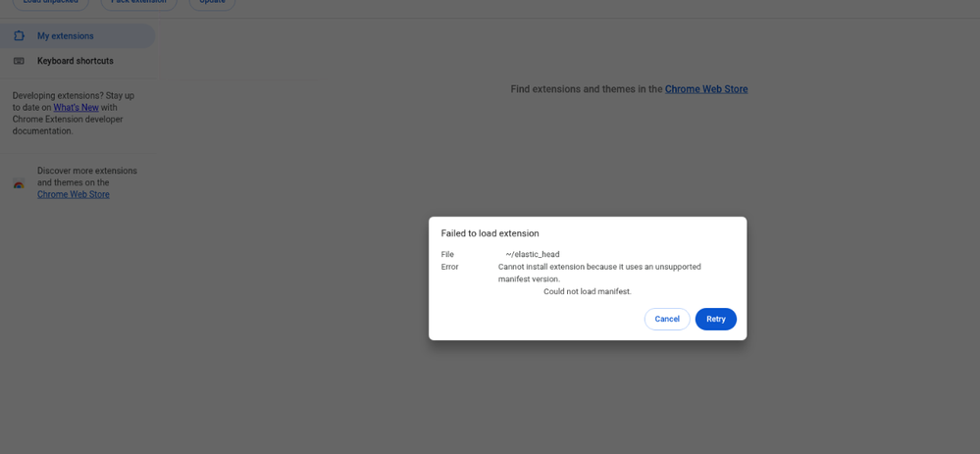Click the Pack extension button
980x454 pixels.
tap(138, 3)
